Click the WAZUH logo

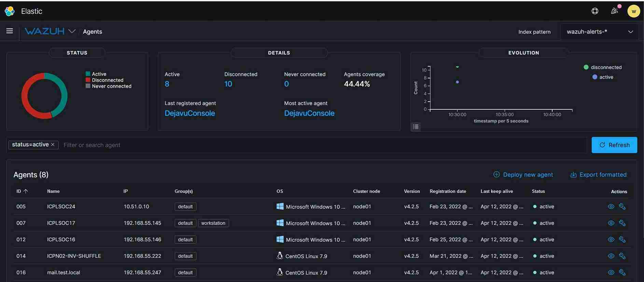44,31
